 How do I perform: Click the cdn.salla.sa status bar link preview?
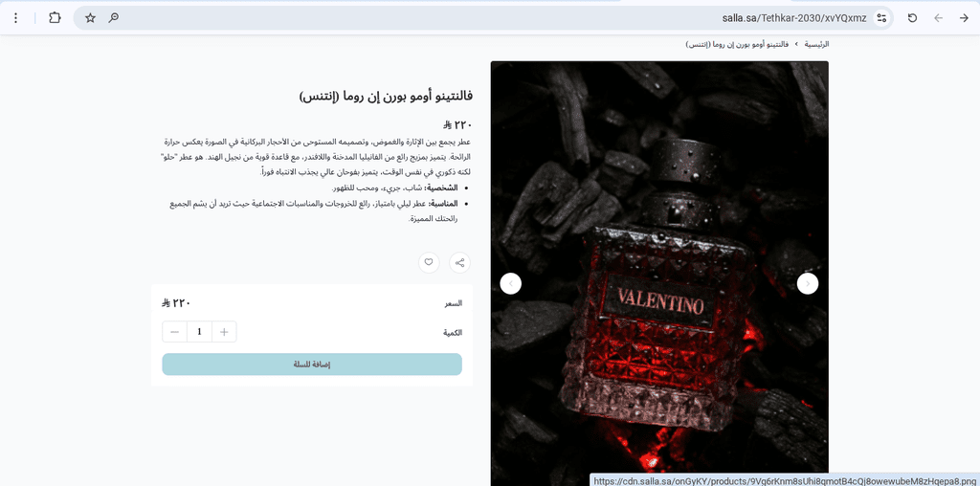click(785, 480)
